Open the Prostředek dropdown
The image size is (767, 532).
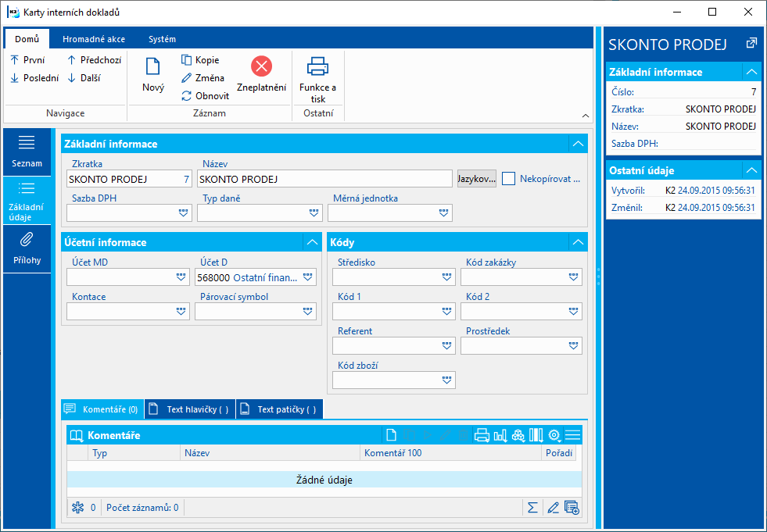point(573,346)
